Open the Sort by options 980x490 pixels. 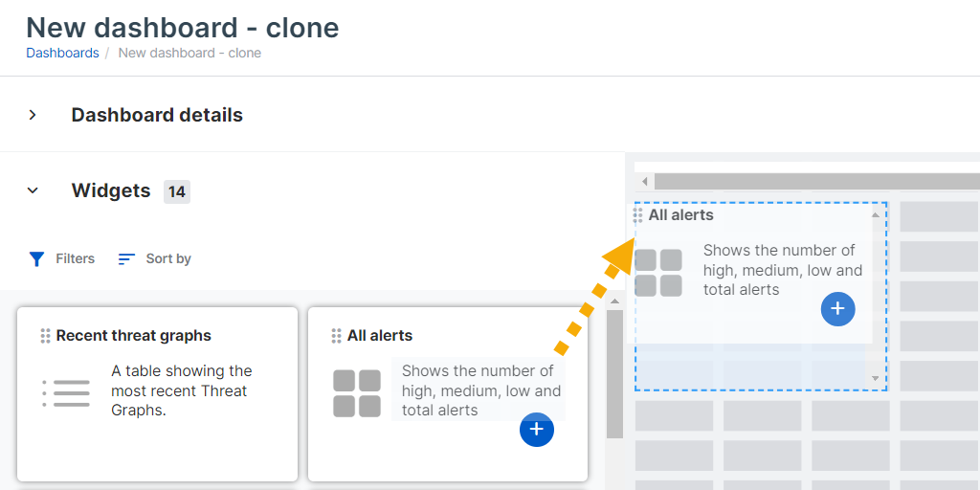pos(168,258)
